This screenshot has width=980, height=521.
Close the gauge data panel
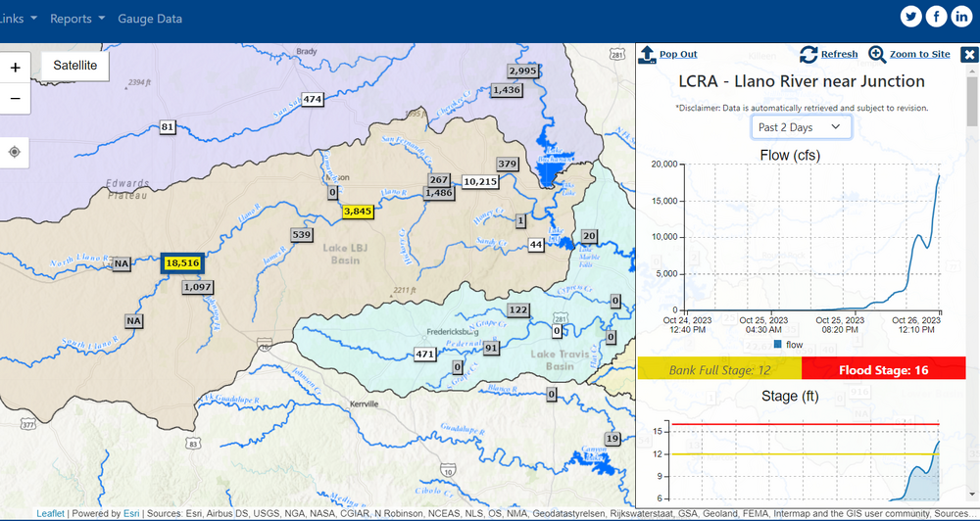point(969,54)
